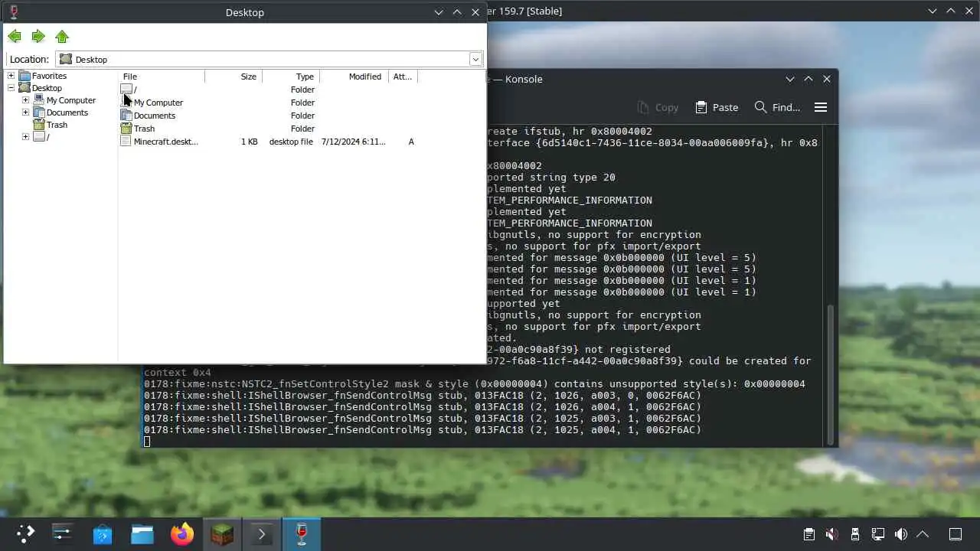The width and height of the screenshot is (980, 551).
Task: Click the muted audio tray icon
Action: click(x=832, y=534)
